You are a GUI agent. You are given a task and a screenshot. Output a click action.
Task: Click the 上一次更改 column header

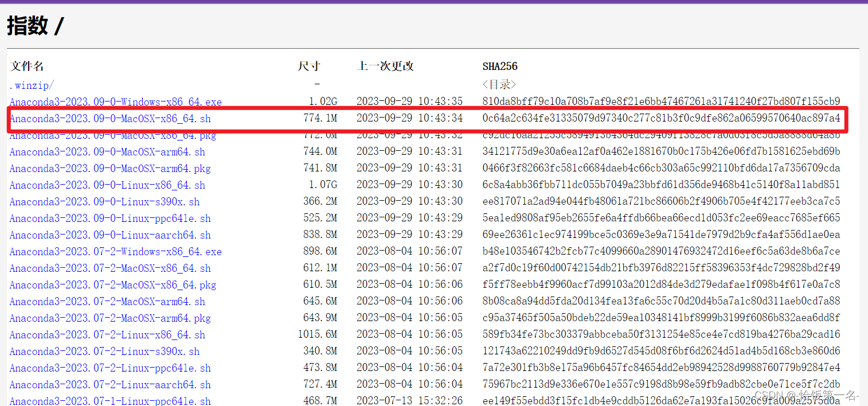point(385,66)
